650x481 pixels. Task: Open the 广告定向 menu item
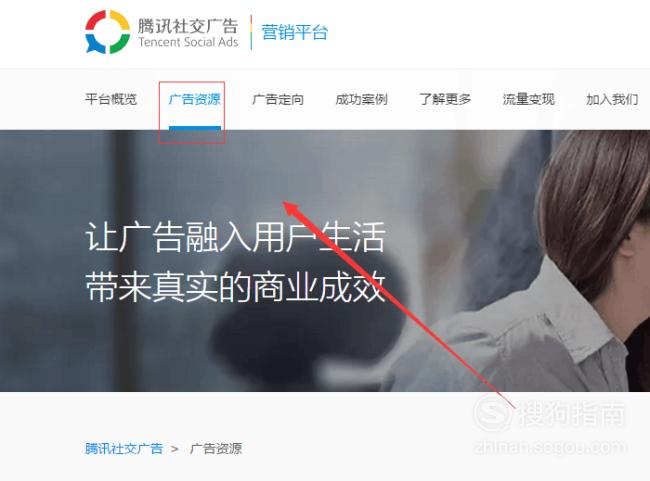[278, 100]
